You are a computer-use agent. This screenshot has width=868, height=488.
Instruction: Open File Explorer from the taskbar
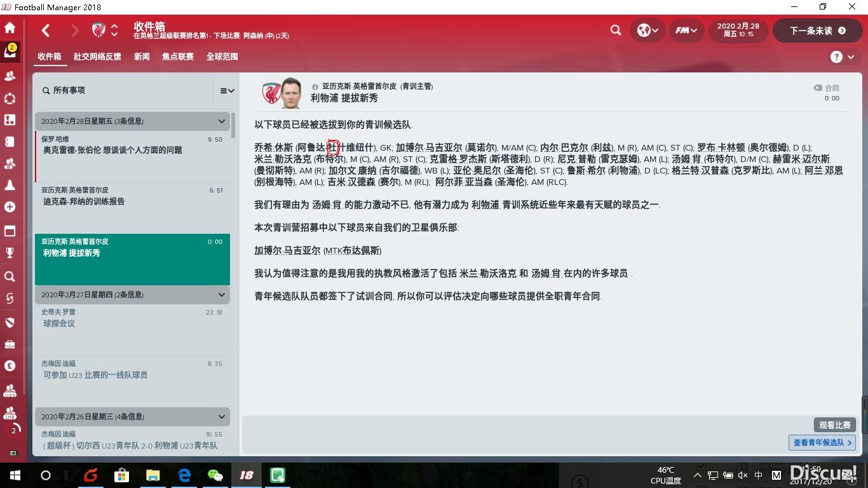pos(153,475)
